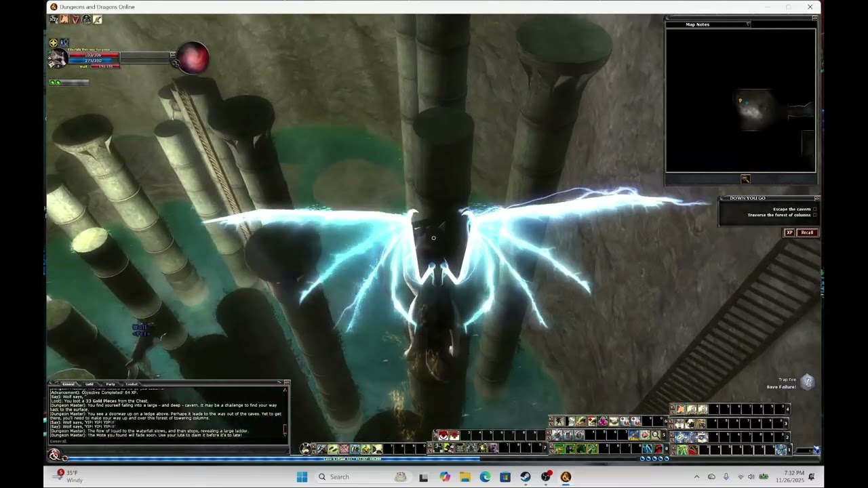Click the first icon on hotbar 7
The height and width of the screenshot is (488, 868).
[438, 447]
